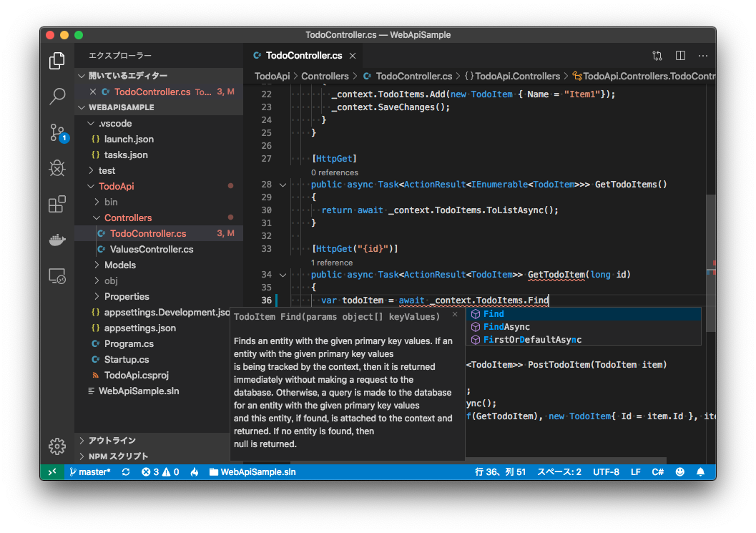
Task: Fold the GetTodoItems method at line 28
Action: pyautogui.click(x=283, y=185)
